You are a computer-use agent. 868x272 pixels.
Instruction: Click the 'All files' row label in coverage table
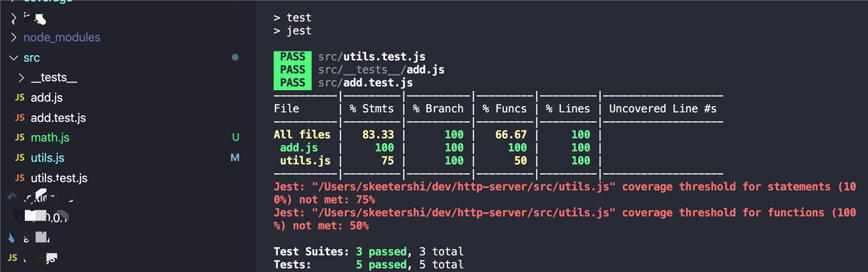pos(302,134)
